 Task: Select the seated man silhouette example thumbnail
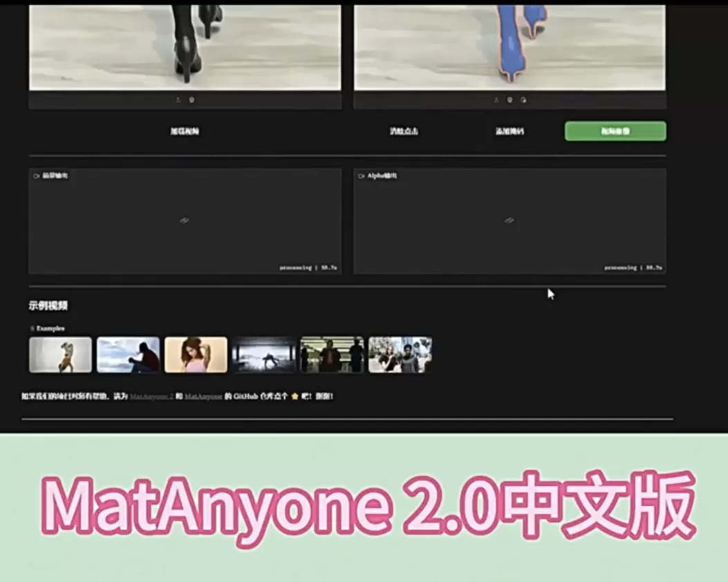tap(128, 355)
